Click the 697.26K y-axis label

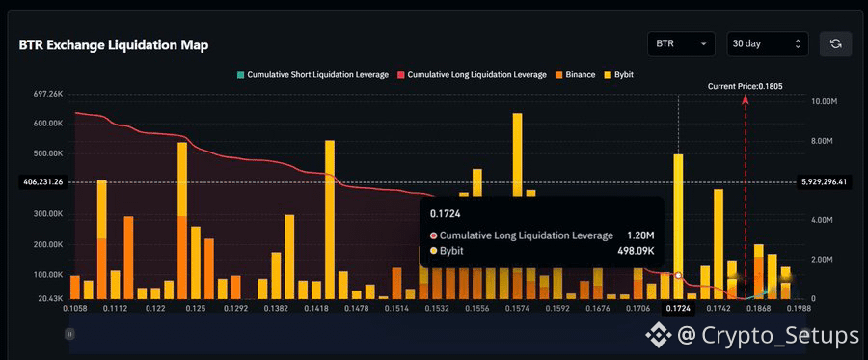[49, 95]
